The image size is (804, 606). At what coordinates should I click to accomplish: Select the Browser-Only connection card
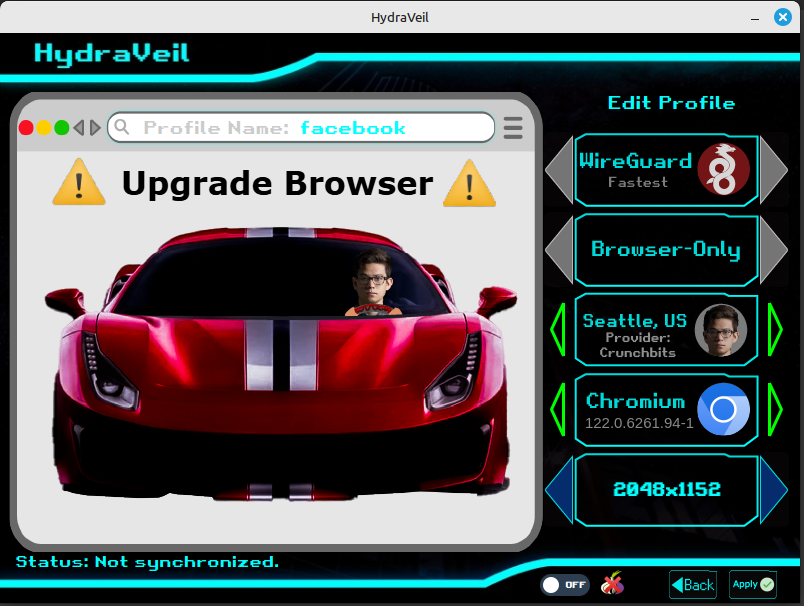pyautogui.click(x=666, y=250)
